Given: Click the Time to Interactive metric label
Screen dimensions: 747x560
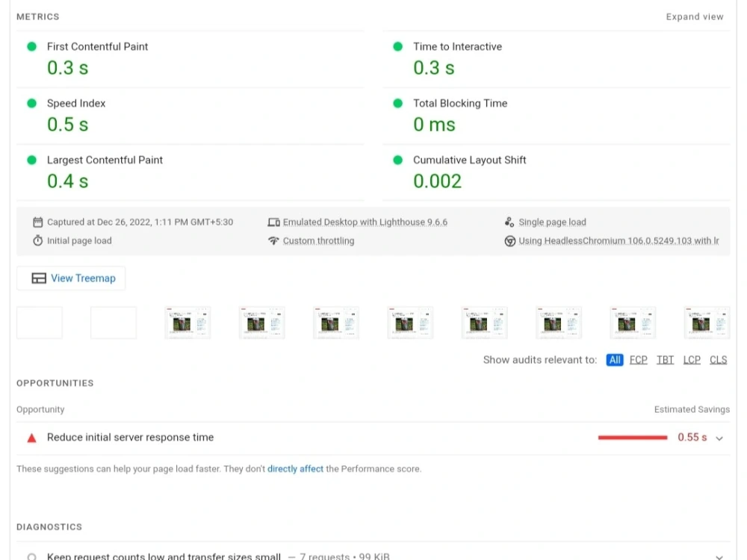Looking at the screenshot, I should tap(457, 46).
